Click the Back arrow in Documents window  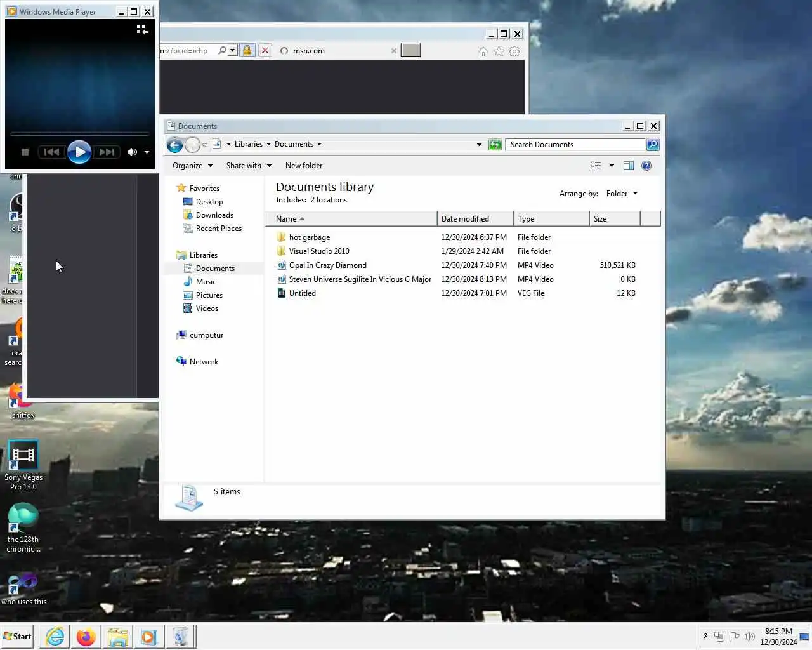click(x=174, y=145)
